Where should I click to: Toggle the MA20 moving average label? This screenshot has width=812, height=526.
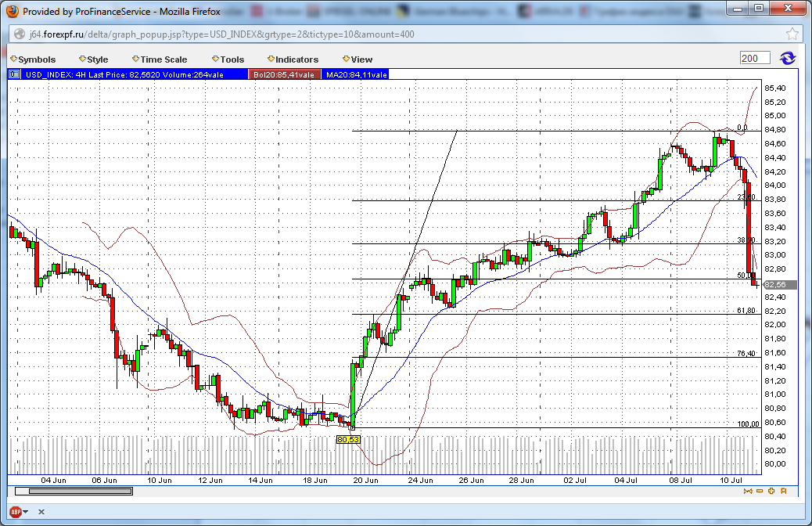coord(355,74)
